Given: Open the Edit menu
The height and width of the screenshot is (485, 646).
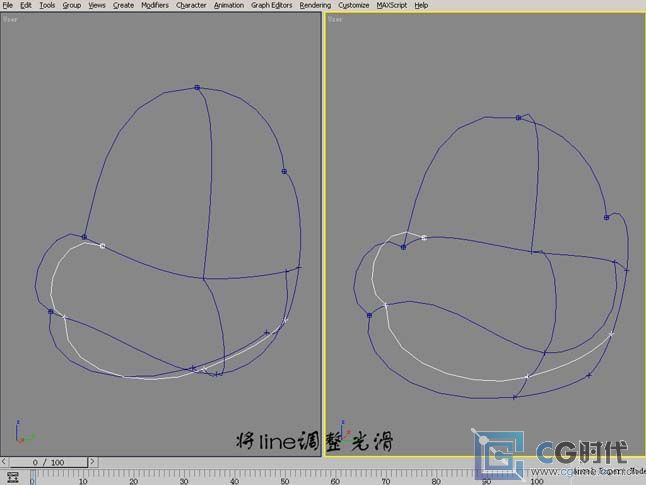Looking at the screenshot, I should [26, 5].
